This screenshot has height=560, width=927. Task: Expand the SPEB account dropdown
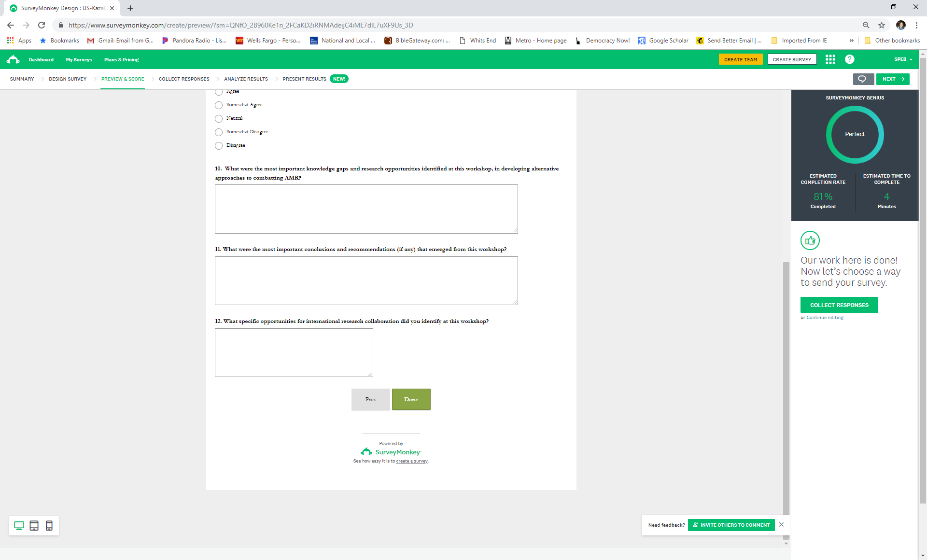[903, 59]
